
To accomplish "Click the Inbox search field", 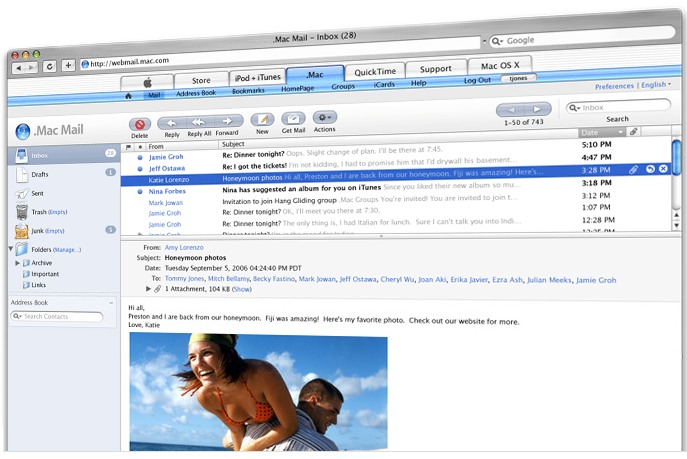I will (x=618, y=106).
